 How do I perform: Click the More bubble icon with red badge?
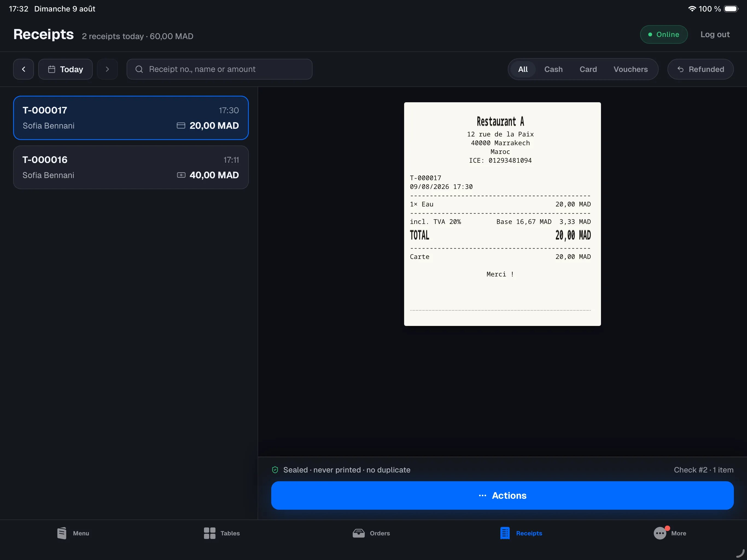660,533
